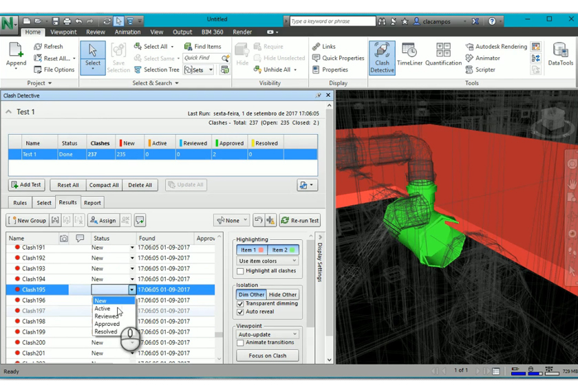Switch to the Report tab
Image resolution: width=578 pixels, height=392 pixels.
[92, 203]
